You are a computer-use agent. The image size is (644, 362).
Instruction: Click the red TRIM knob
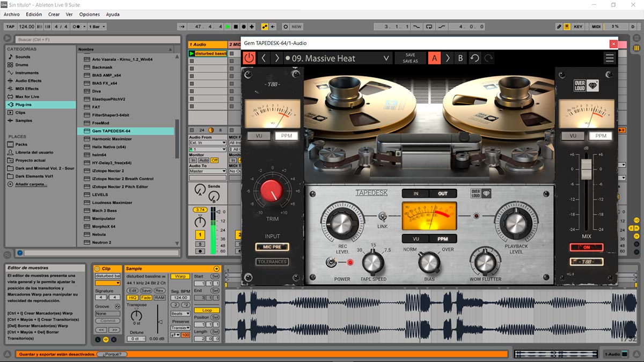(x=273, y=192)
